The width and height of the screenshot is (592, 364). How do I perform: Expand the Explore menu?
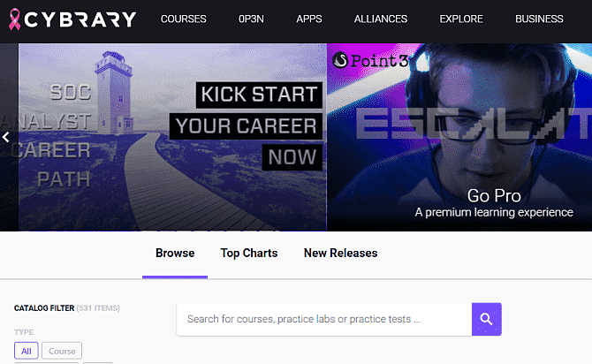(x=461, y=19)
